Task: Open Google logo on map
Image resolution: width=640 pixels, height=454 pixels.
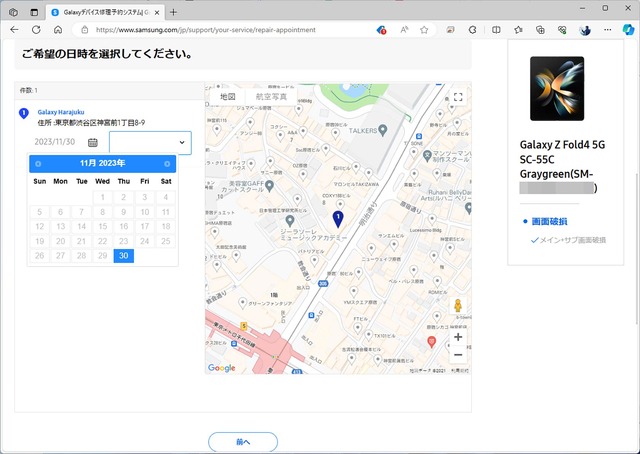Action: 221,368
